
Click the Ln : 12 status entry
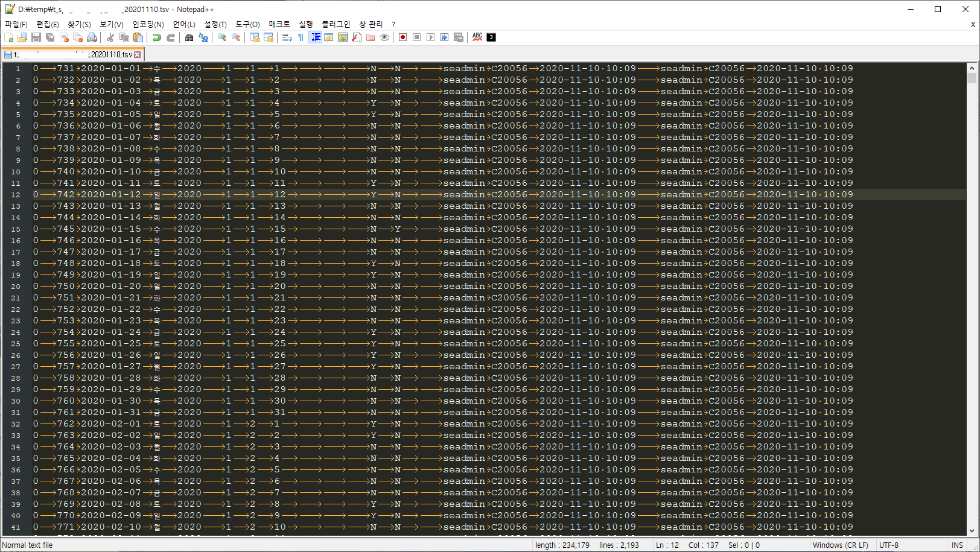point(667,545)
